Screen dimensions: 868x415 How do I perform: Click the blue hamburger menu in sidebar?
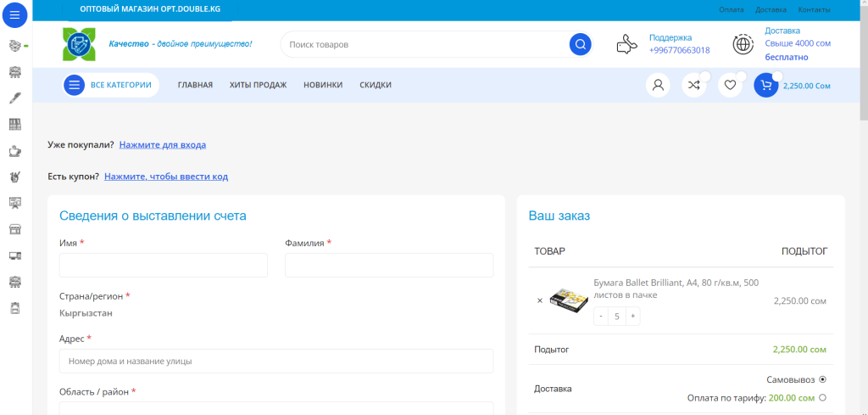click(14, 14)
